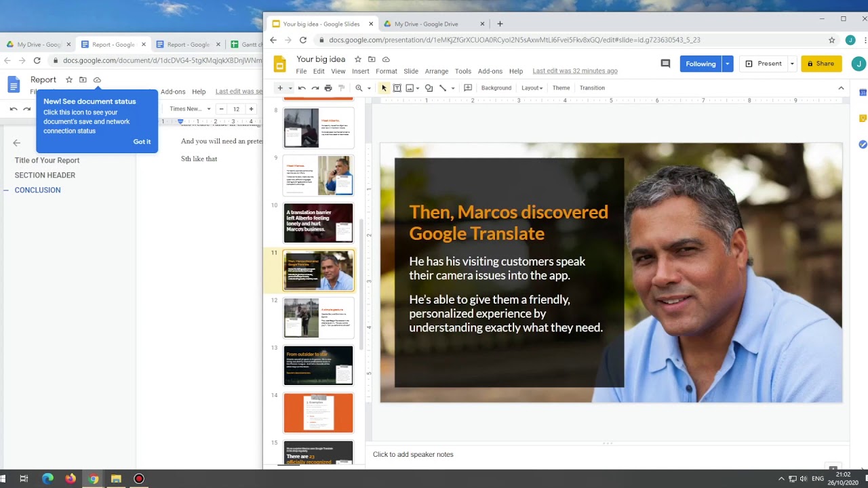868x488 pixels.
Task: Switch to My Drive browser tab
Action: coord(433,24)
